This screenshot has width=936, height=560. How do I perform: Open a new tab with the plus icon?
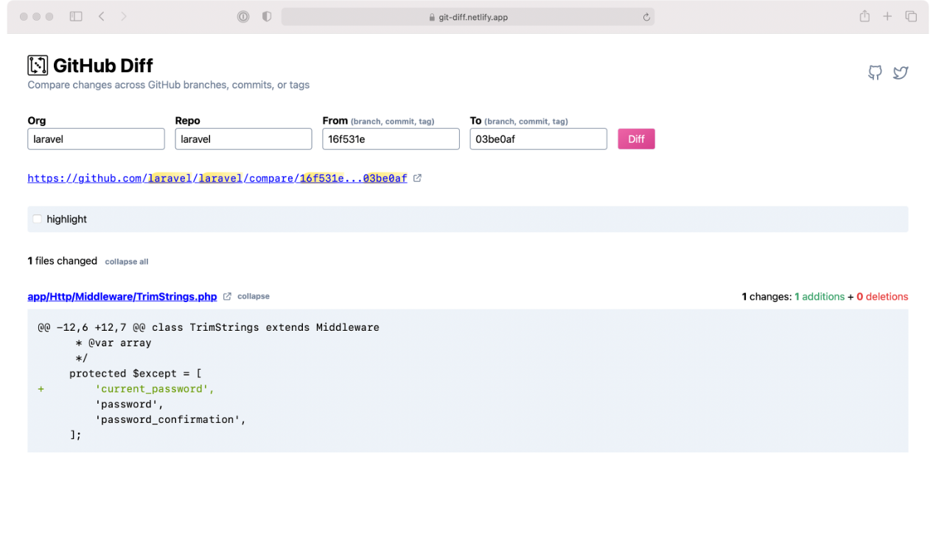point(886,15)
